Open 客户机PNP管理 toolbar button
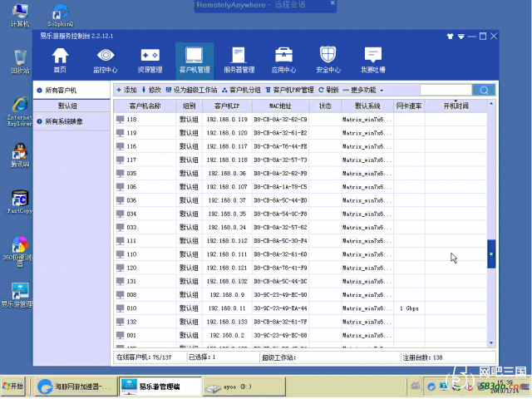Screen dimensions: 532x399 [x=290, y=90]
